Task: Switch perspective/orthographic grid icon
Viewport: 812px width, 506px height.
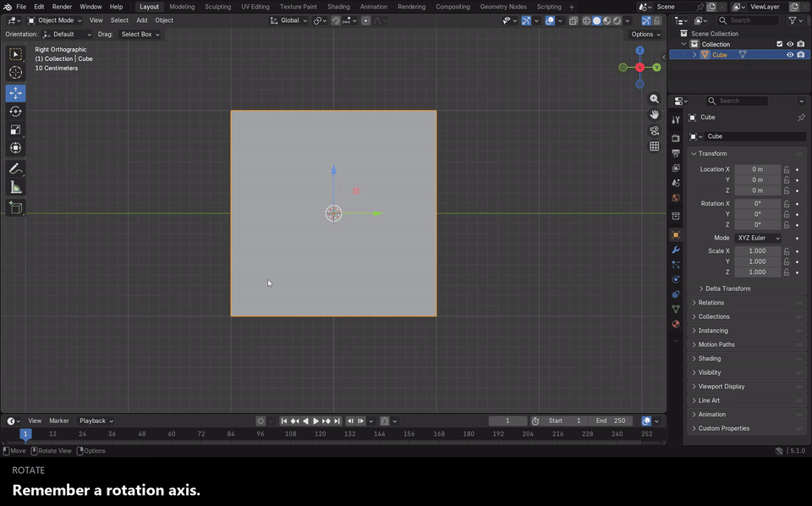Action: [x=655, y=146]
